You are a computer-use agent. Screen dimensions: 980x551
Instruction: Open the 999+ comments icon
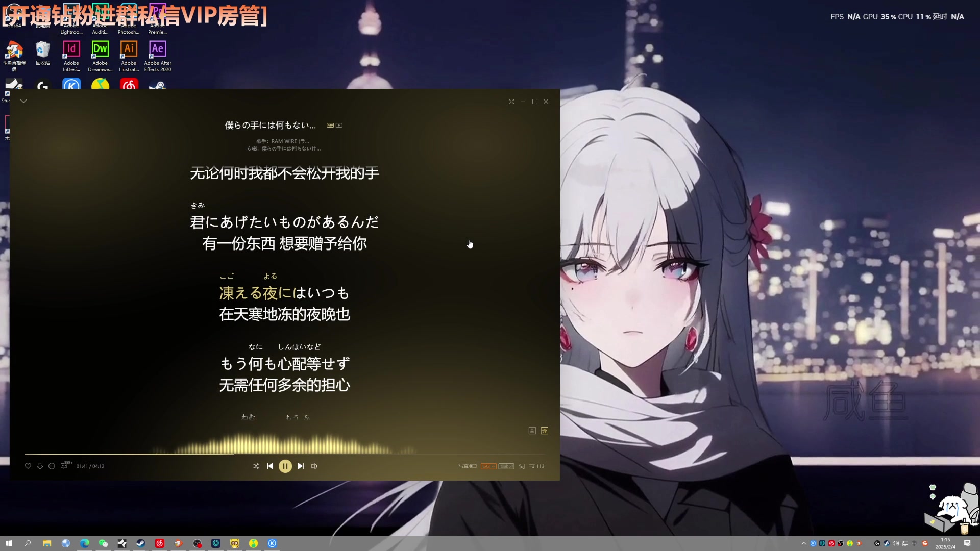65,465
